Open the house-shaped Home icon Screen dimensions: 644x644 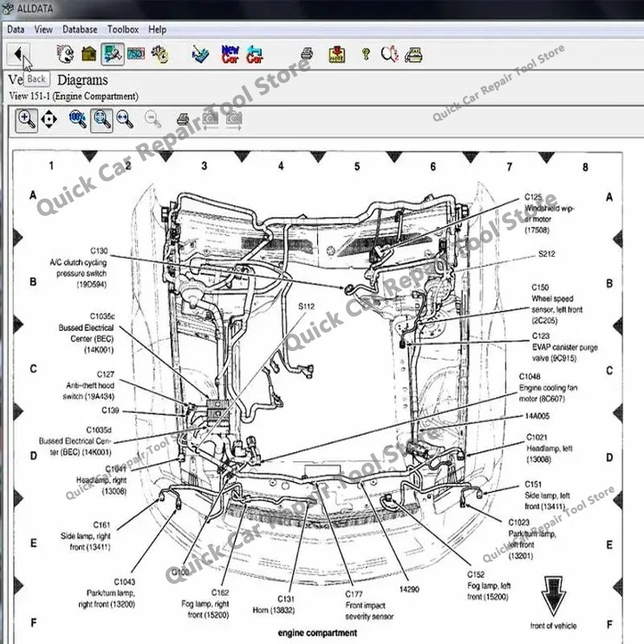pyautogui.click(x=89, y=54)
